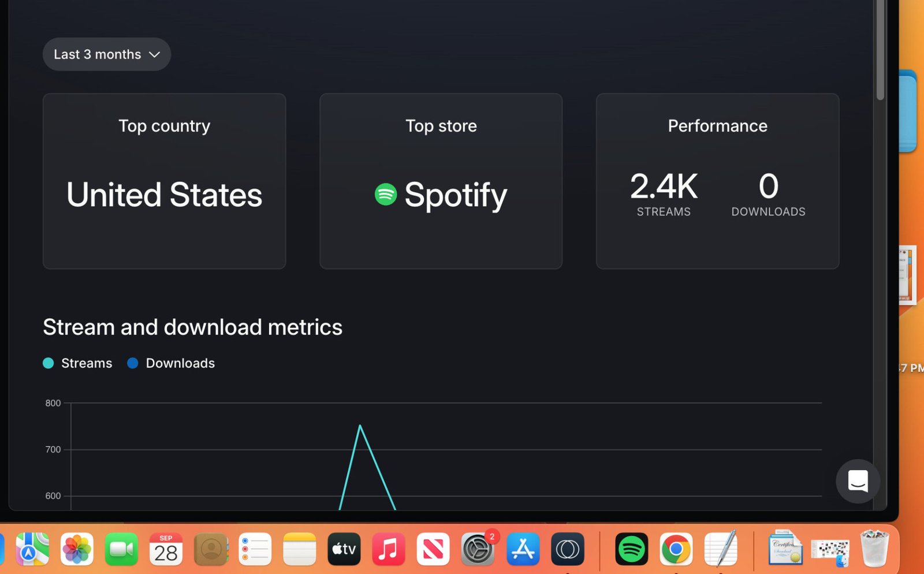The width and height of the screenshot is (924, 574).
Task: Open the Last 3 months date range dropdown
Action: pos(107,54)
